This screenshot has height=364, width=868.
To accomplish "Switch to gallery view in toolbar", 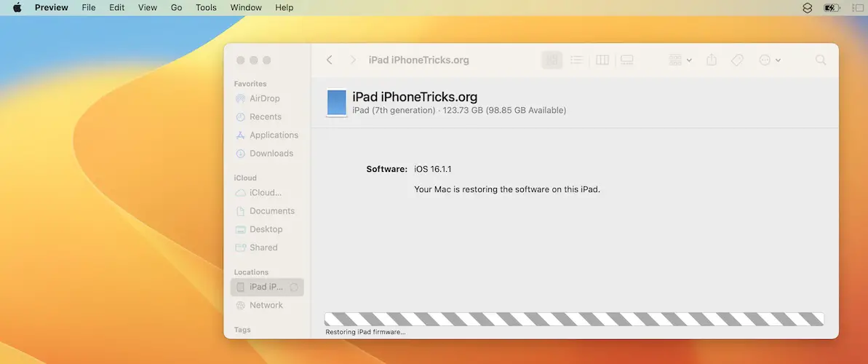I will pyautogui.click(x=626, y=60).
